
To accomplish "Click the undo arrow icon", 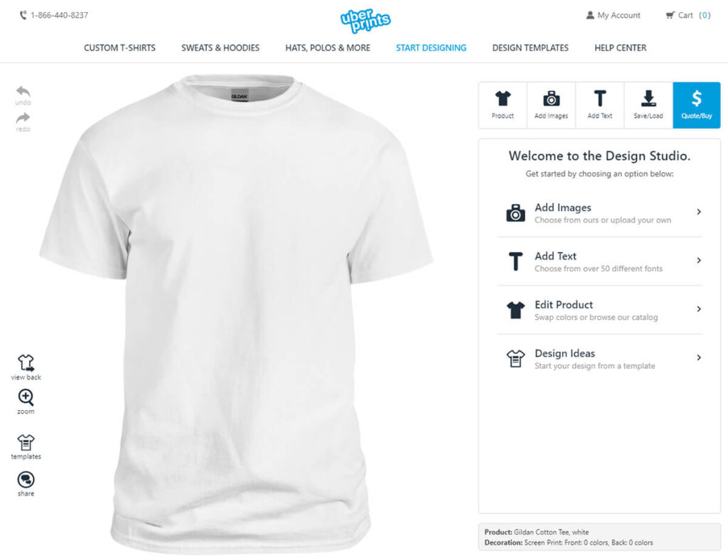I will (x=23, y=92).
